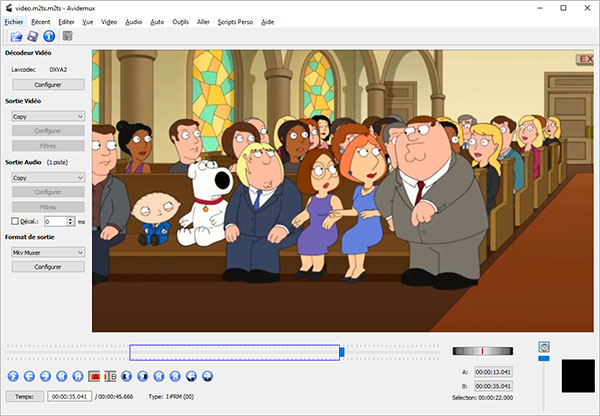Decrease the Décal value with down arrow
This screenshot has height=416, width=600.
pyautogui.click(x=70, y=223)
